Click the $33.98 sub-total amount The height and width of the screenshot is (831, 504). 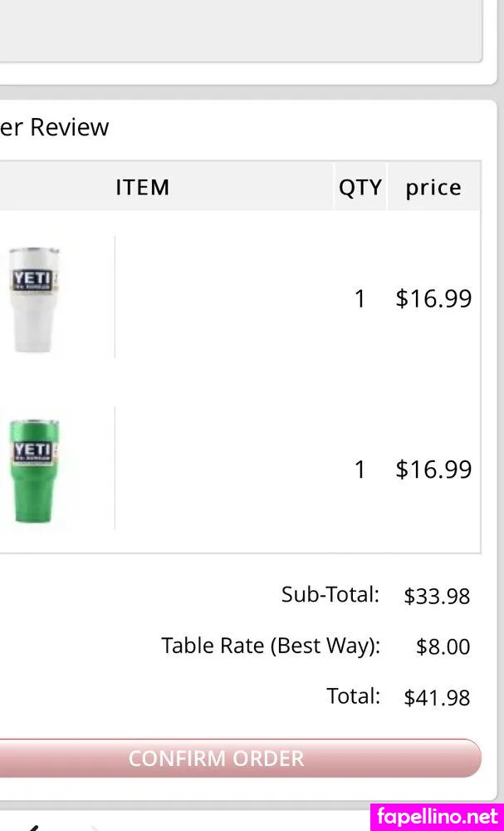437,597
